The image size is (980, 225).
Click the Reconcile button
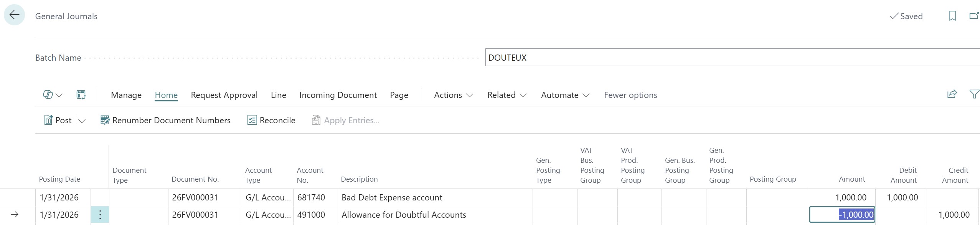[x=271, y=120]
